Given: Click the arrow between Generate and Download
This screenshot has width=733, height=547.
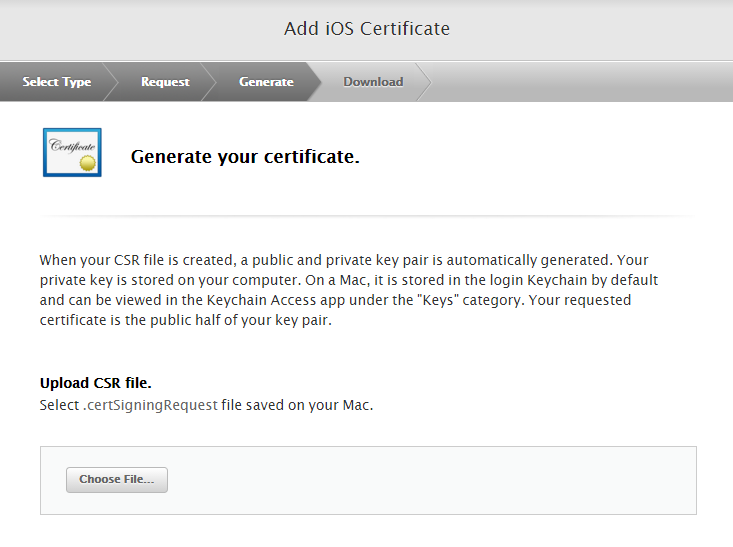Looking at the screenshot, I should pos(314,82).
